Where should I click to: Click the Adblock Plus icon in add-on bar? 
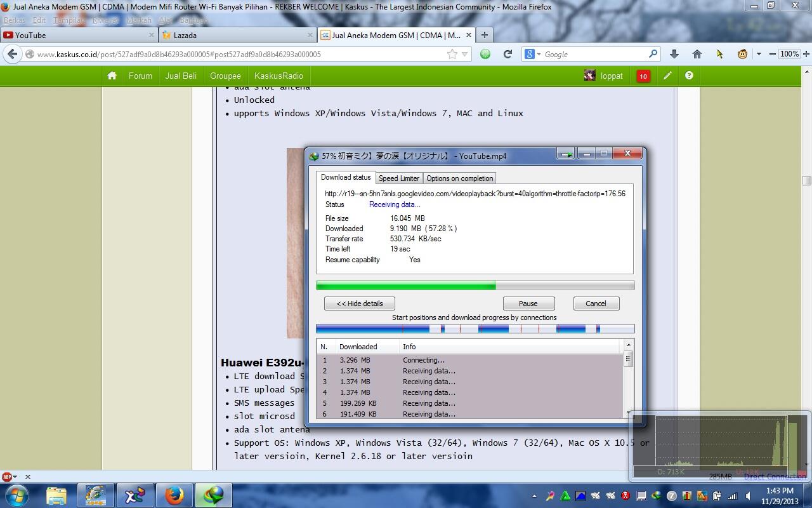coord(7,476)
